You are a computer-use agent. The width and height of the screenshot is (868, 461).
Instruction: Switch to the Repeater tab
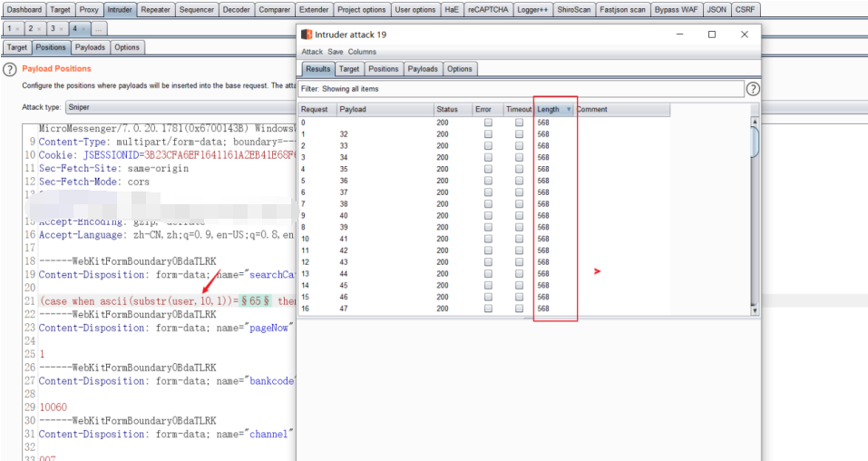point(156,9)
